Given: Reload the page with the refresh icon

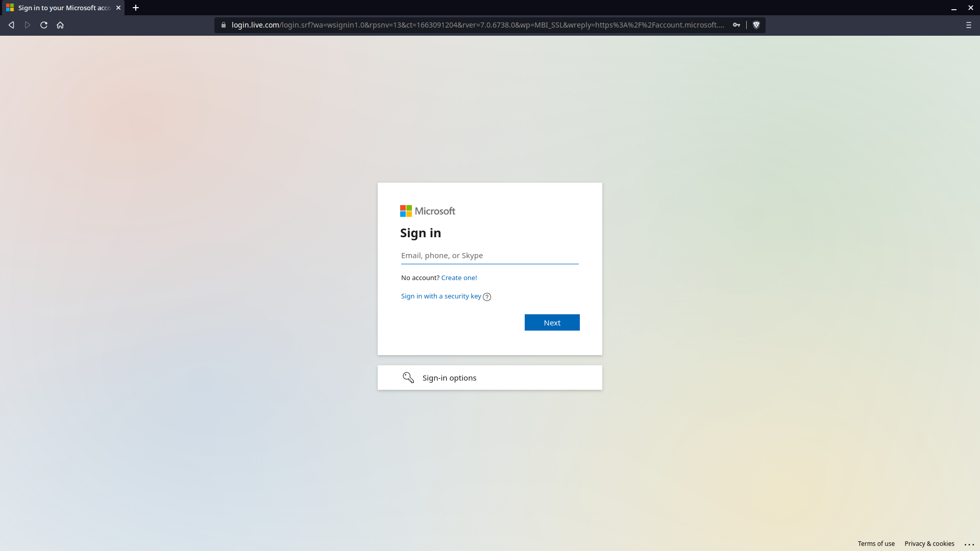Looking at the screenshot, I should [44, 25].
